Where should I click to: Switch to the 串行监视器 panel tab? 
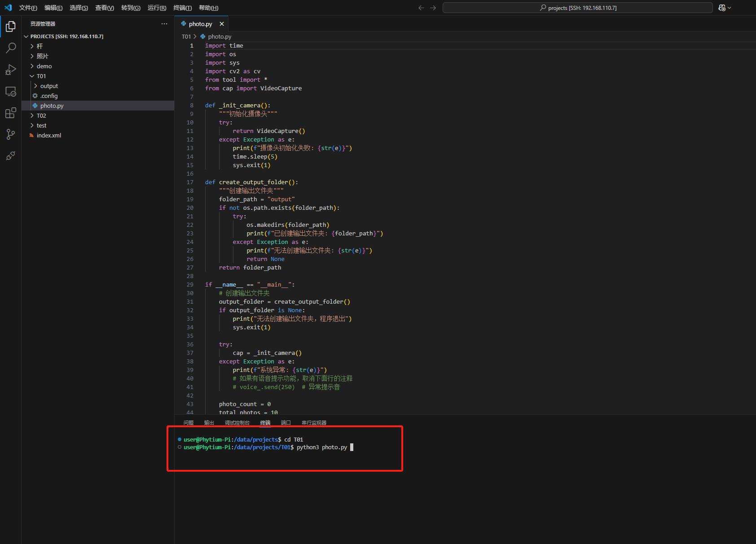[x=314, y=423]
